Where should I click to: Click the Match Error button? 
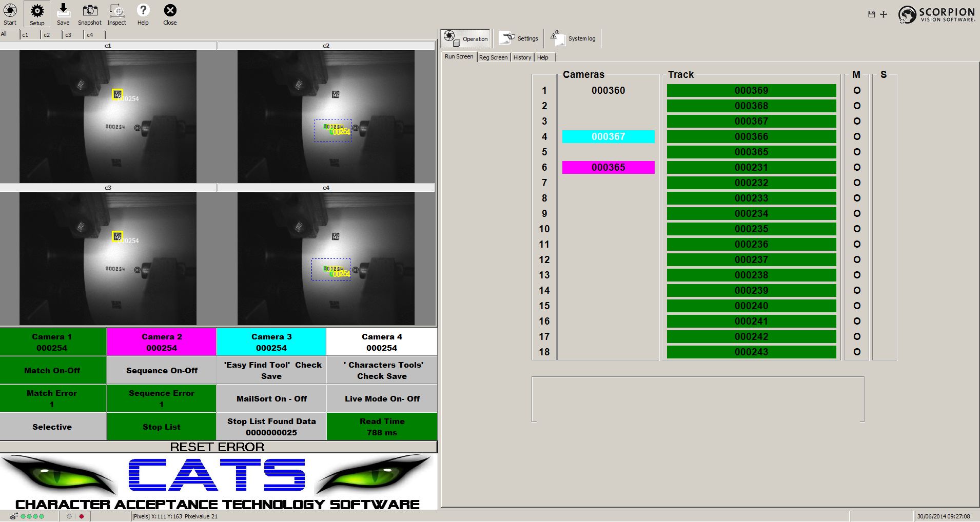click(x=53, y=398)
